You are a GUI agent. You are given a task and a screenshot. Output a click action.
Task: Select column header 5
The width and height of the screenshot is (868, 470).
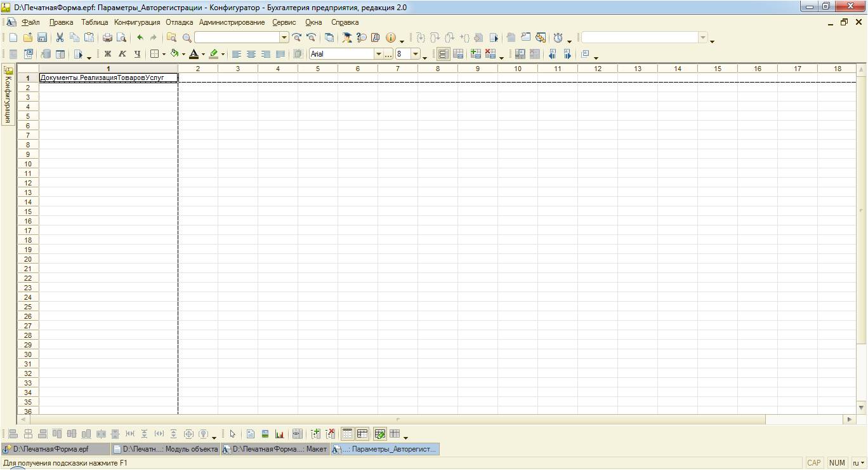317,69
